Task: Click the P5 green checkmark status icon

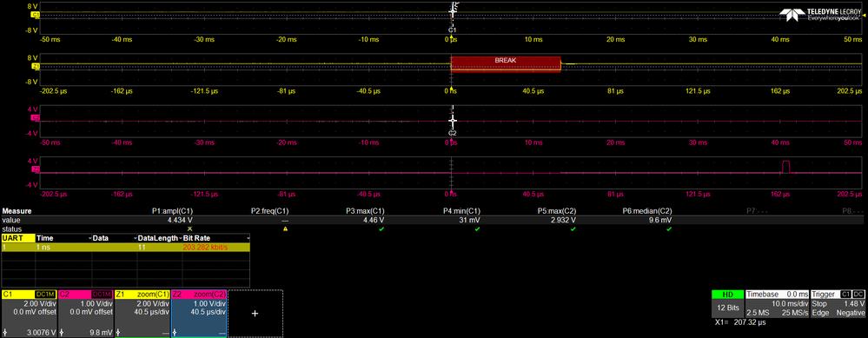Action: coord(573,229)
